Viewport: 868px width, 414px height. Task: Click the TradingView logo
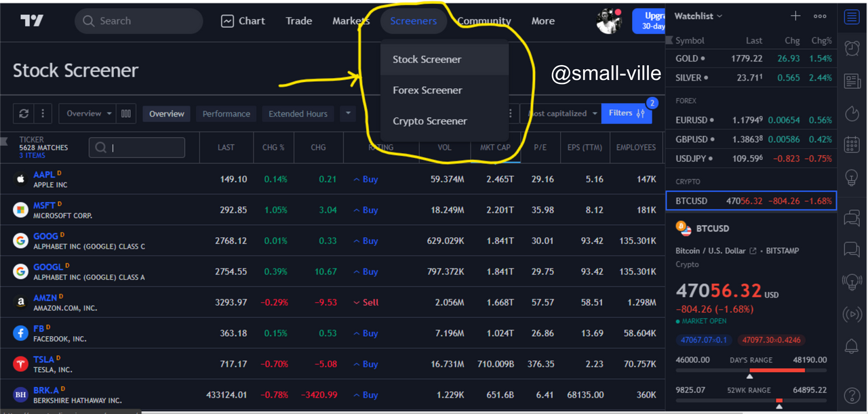coord(32,21)
